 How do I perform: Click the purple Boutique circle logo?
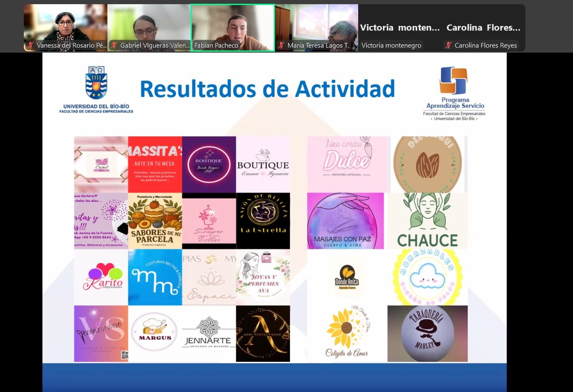click(209, 164)
